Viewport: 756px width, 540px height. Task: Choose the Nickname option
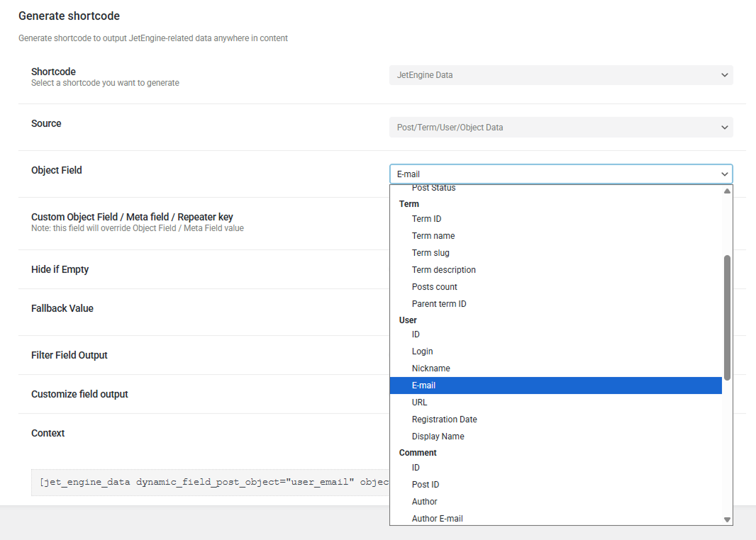556,368
